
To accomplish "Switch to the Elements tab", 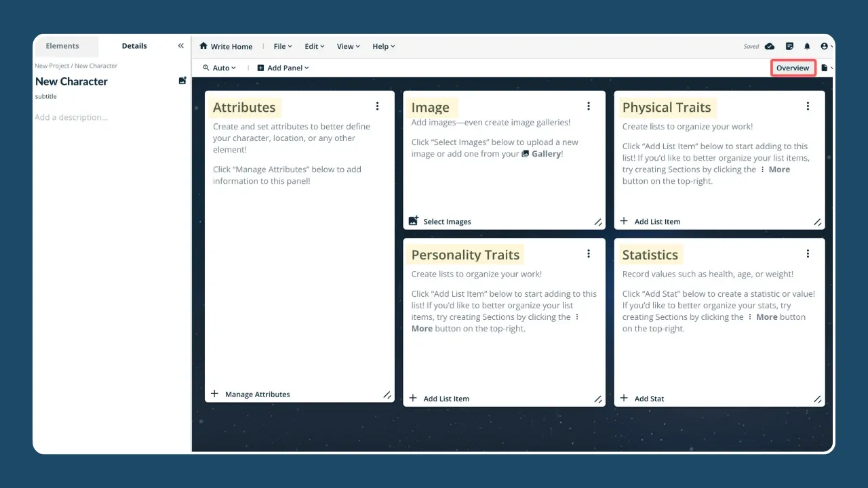I will tap(62, 46).
